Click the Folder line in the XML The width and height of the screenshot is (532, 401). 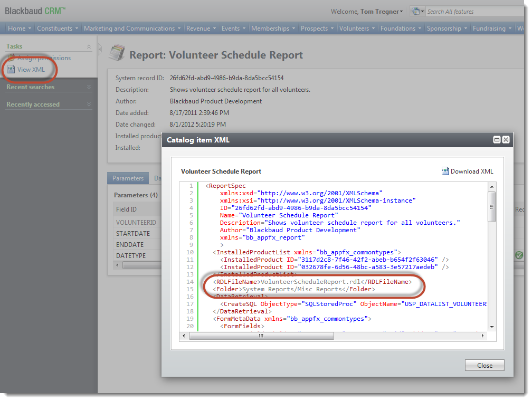tap(294, 289)
